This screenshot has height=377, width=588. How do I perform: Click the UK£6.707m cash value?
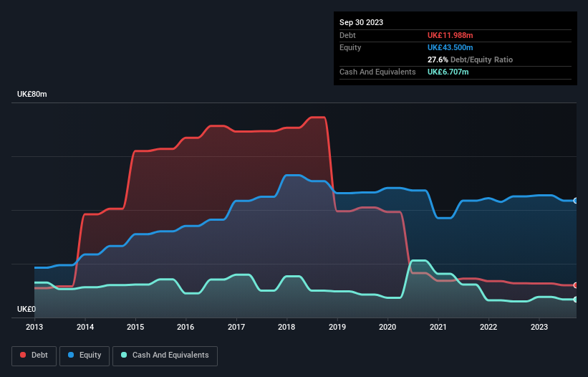(448, 72)
